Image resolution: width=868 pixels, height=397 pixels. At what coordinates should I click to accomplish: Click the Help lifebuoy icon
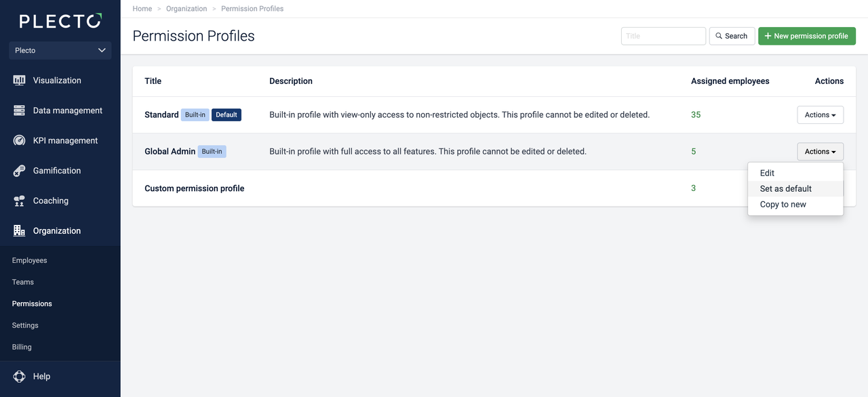tap(19, 377)
